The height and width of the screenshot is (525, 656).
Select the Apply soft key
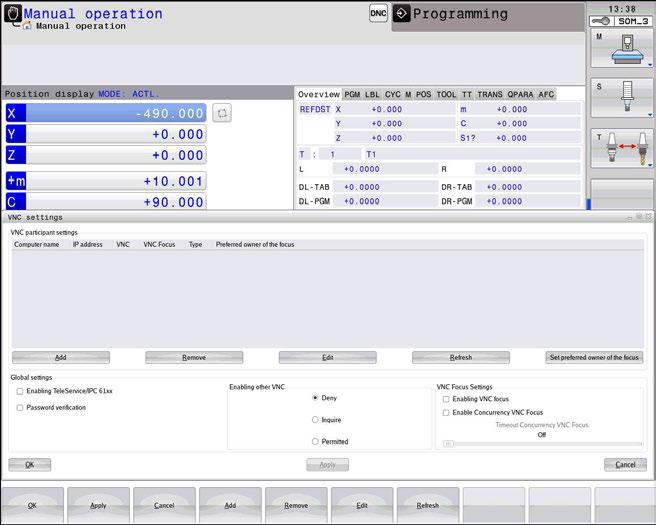[98, 505]
